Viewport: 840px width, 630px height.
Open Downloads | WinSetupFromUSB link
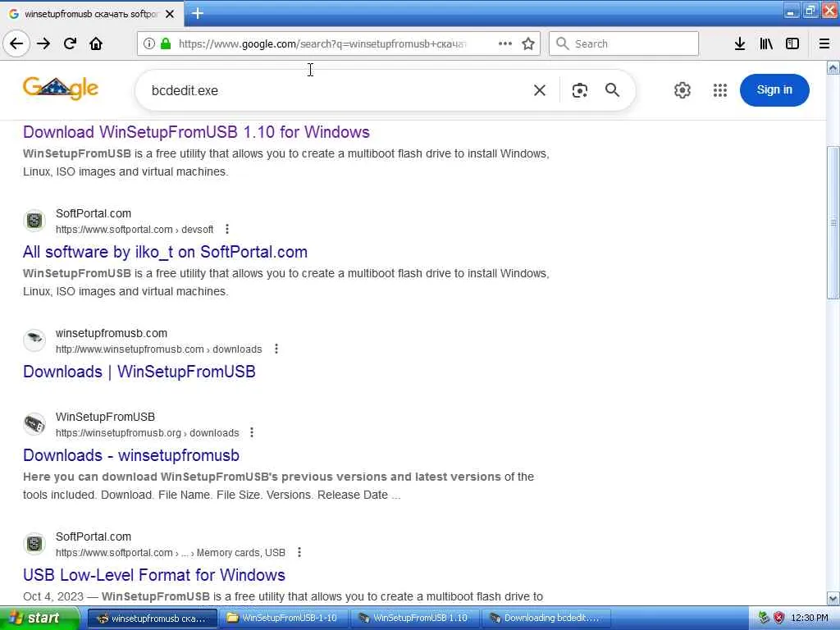click(x=139, y=372)
